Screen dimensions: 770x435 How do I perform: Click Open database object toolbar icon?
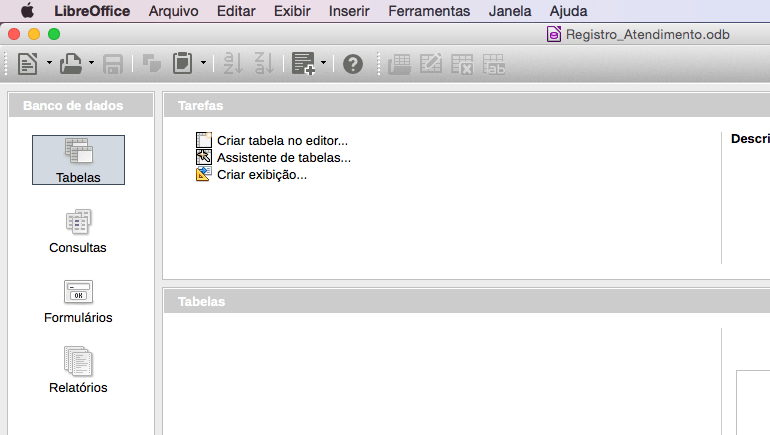399,64
